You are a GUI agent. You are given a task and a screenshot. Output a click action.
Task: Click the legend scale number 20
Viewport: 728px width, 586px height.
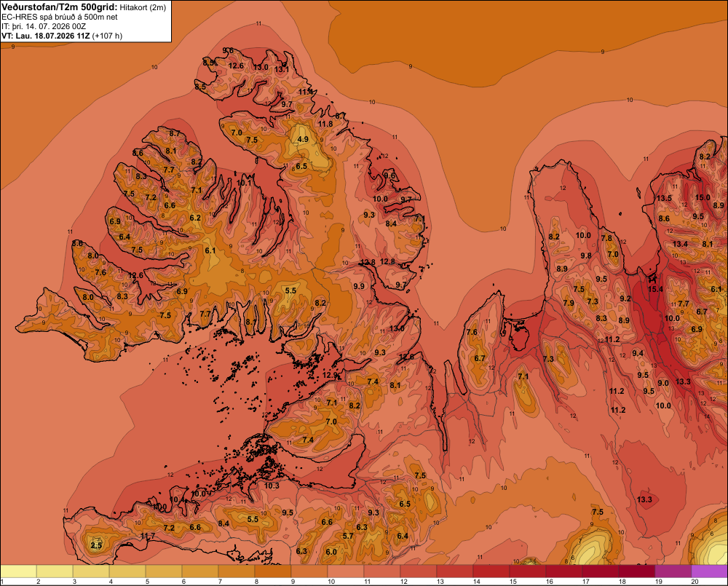click(x=695, y=582)
